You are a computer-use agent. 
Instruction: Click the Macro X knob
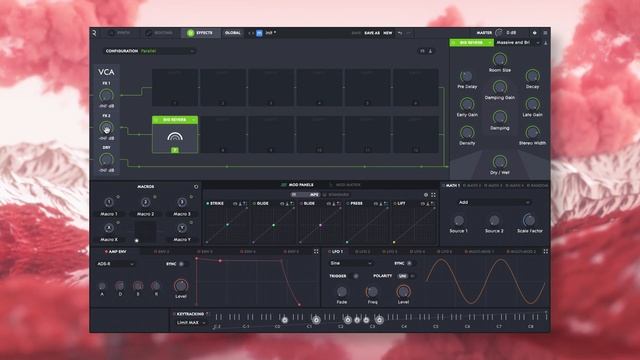[109, 228]
